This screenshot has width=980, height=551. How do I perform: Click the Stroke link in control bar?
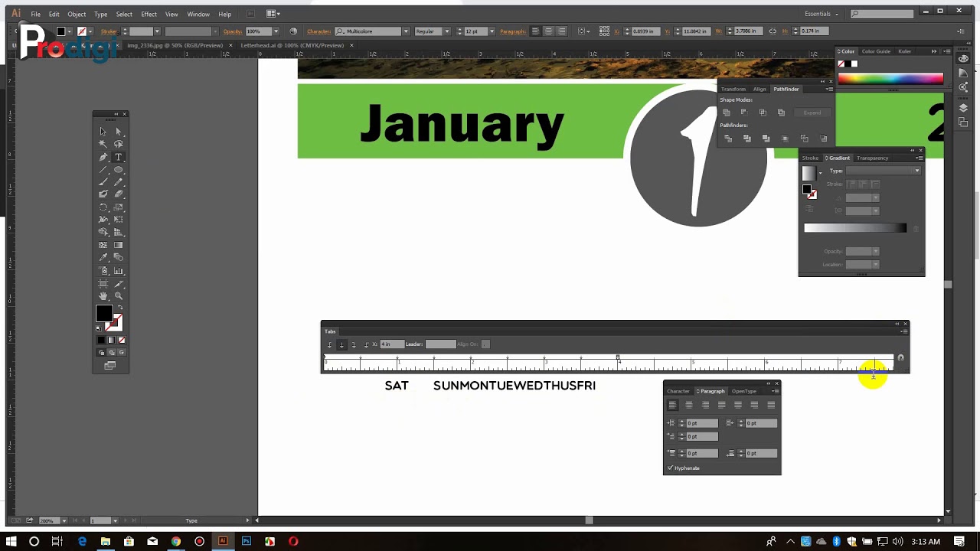point(109,31)
